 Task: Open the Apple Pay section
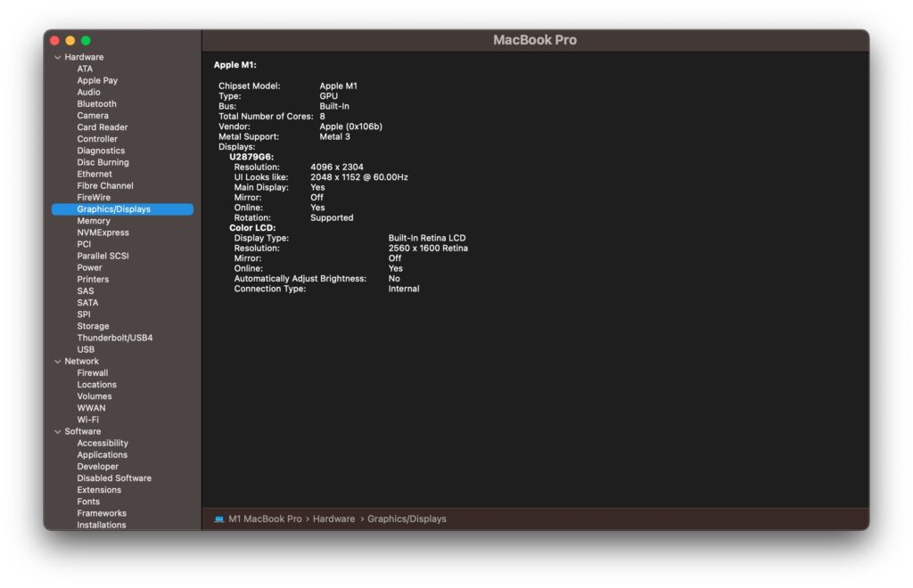(96, 79)
